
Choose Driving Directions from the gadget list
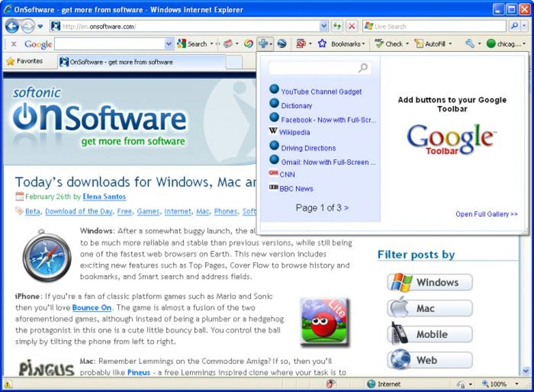click(308, 148)
